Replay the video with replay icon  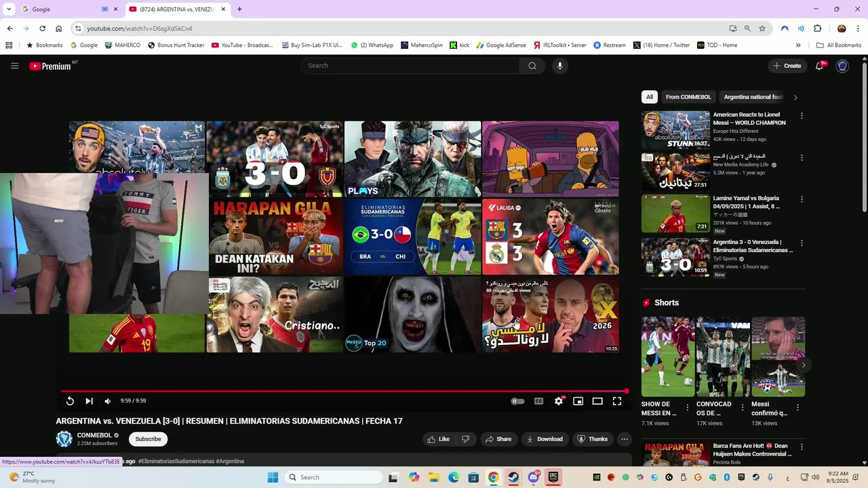tap(70, 401)
